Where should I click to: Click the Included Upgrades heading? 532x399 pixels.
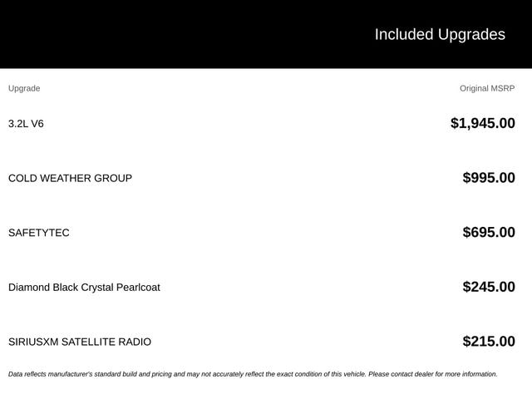click(440, 35)
